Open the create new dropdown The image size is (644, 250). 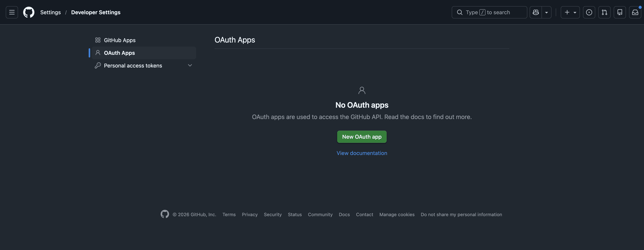click(x=570, y=12)
